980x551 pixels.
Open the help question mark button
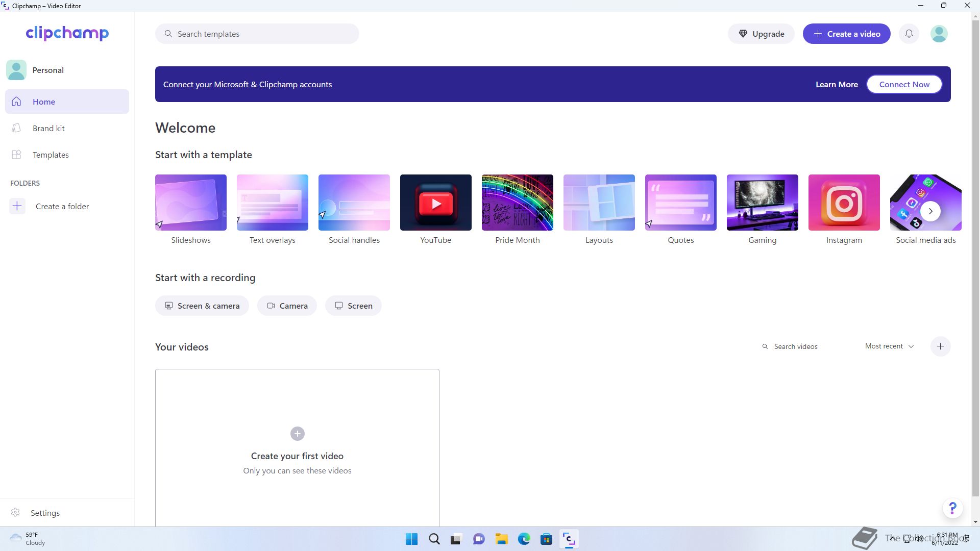pyautogui.click(x=952, y=508)
